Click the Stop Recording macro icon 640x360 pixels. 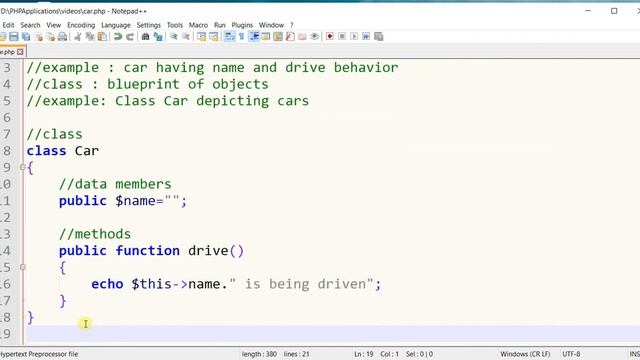(x=342, y=37)
